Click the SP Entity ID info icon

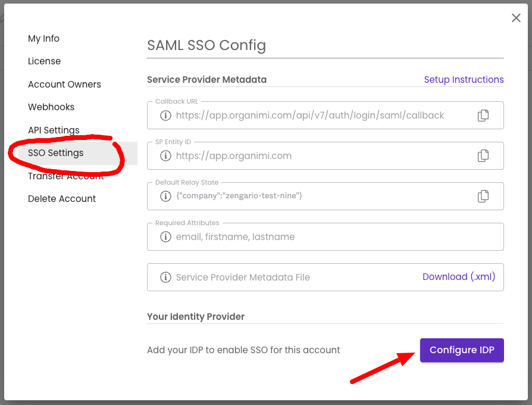165,156
